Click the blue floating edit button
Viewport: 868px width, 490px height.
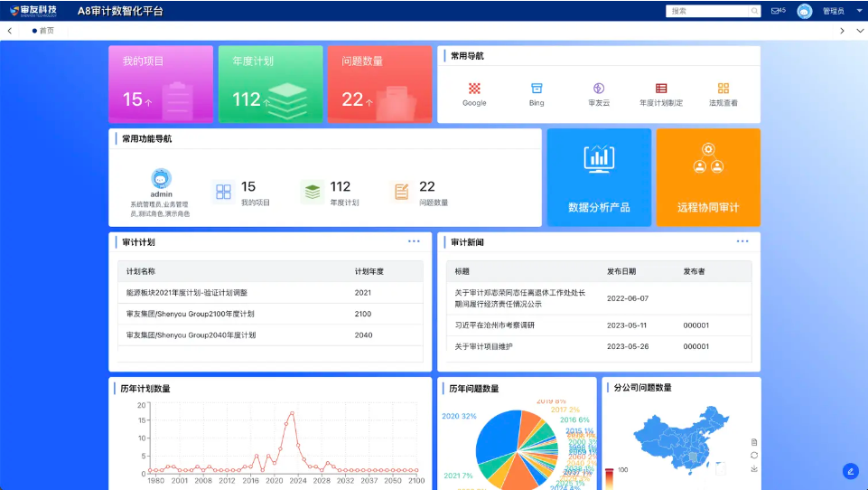coord(850,471)
